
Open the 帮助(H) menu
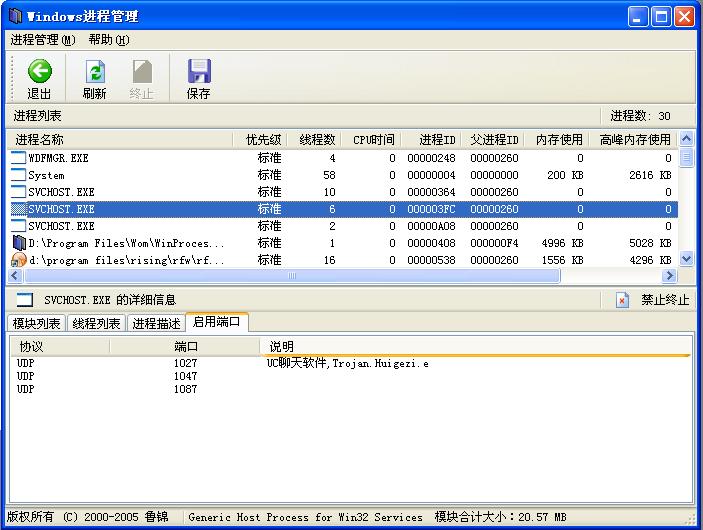coord(109,40)
